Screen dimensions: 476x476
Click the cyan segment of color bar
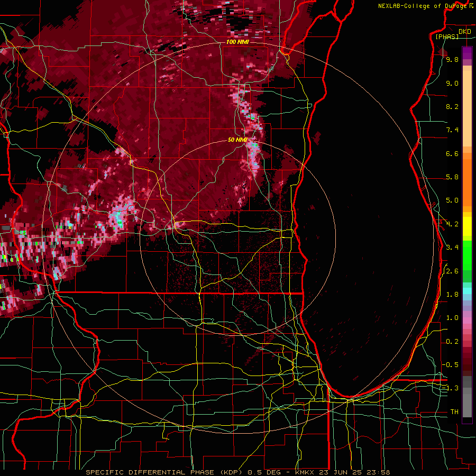click(x=467, y=291)
